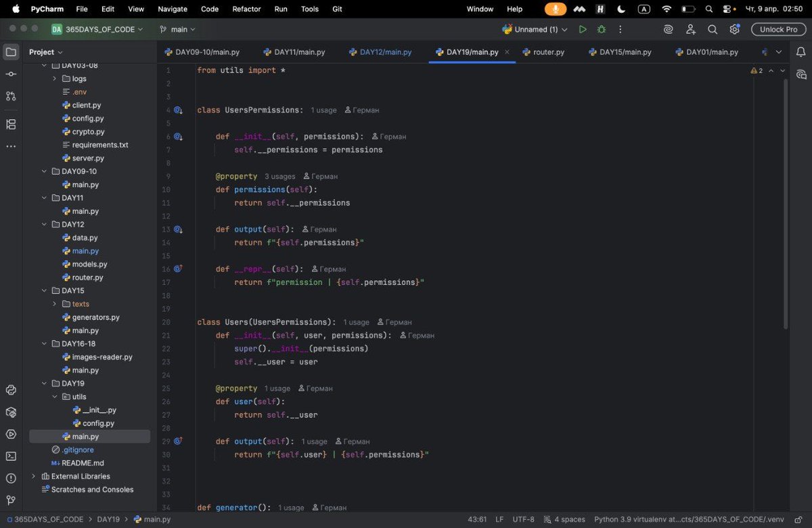Collapse the DAY09-10 folder

click(45, 171)
